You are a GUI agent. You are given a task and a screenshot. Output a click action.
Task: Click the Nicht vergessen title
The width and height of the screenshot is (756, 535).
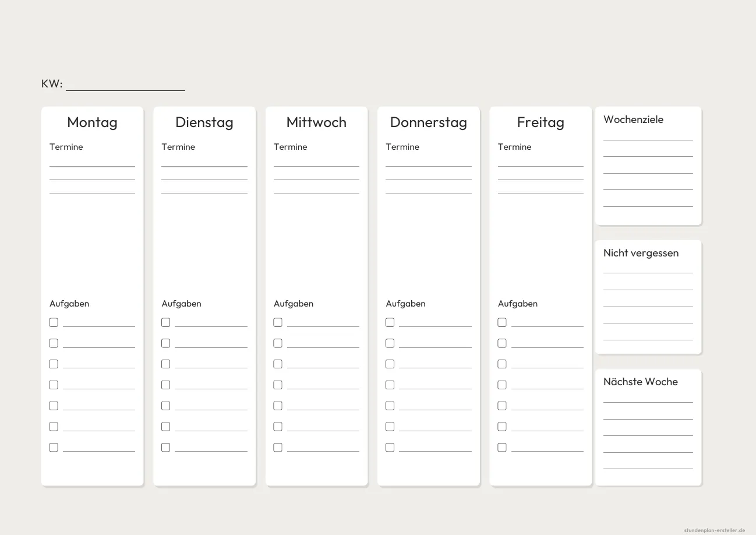click(641, 253)
